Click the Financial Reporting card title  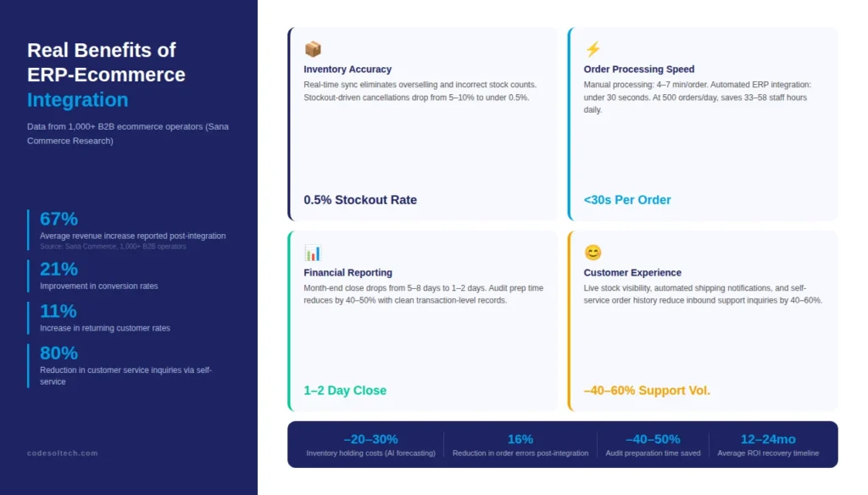tap(348, 272)
